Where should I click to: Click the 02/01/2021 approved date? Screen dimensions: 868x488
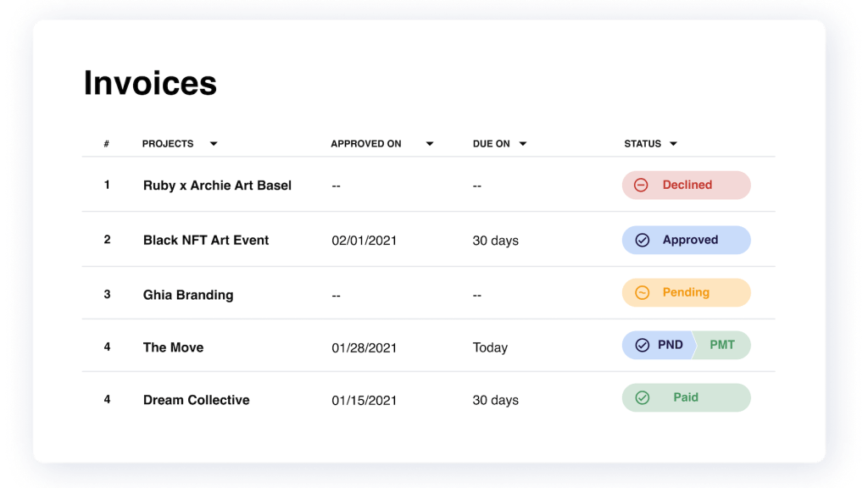click(x=364, y=241)
